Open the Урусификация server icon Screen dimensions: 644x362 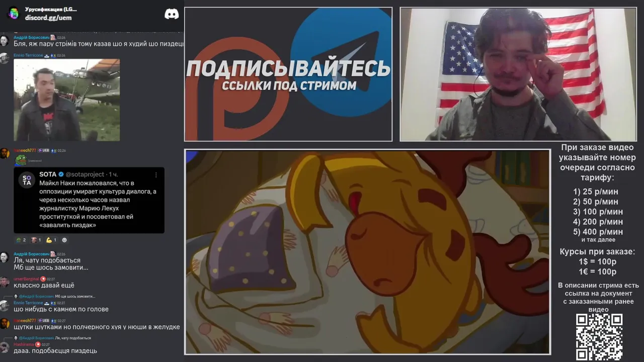pos(14,13)
